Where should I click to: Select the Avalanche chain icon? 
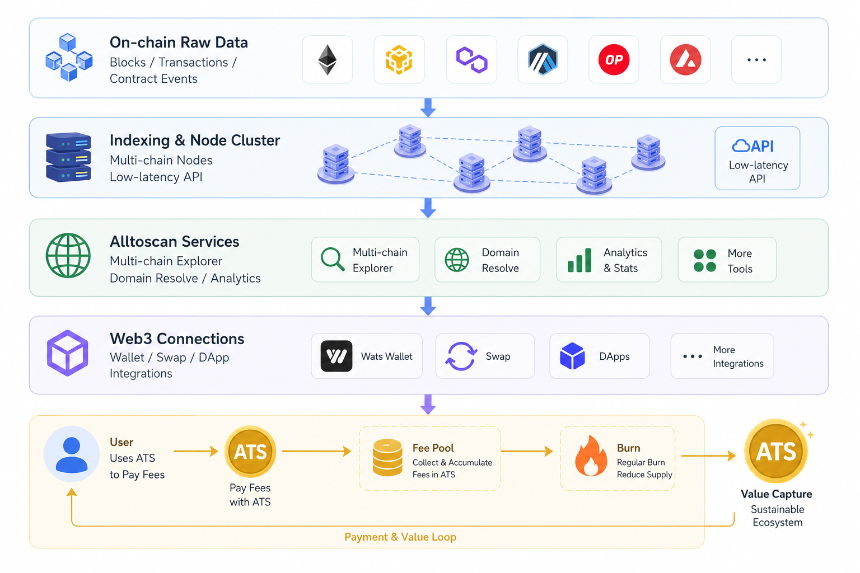pos(685,60)
